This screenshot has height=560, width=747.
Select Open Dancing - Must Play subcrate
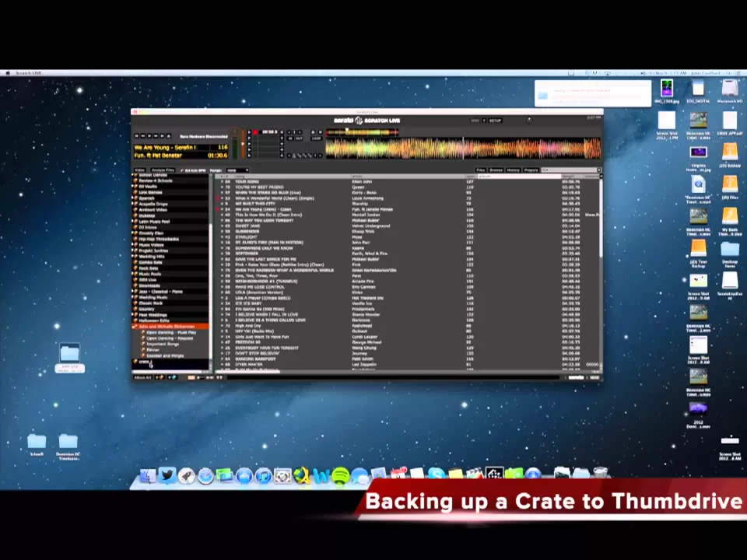pos(171,332)
